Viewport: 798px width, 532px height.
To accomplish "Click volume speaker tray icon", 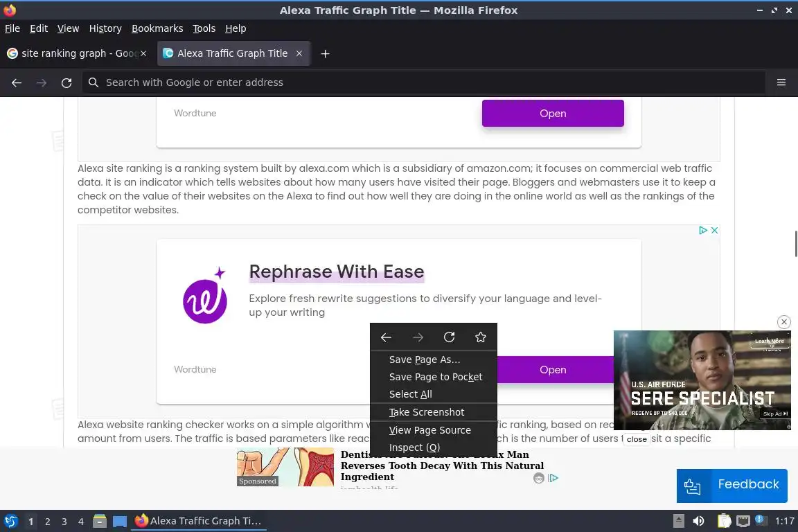I will point(699,521).
